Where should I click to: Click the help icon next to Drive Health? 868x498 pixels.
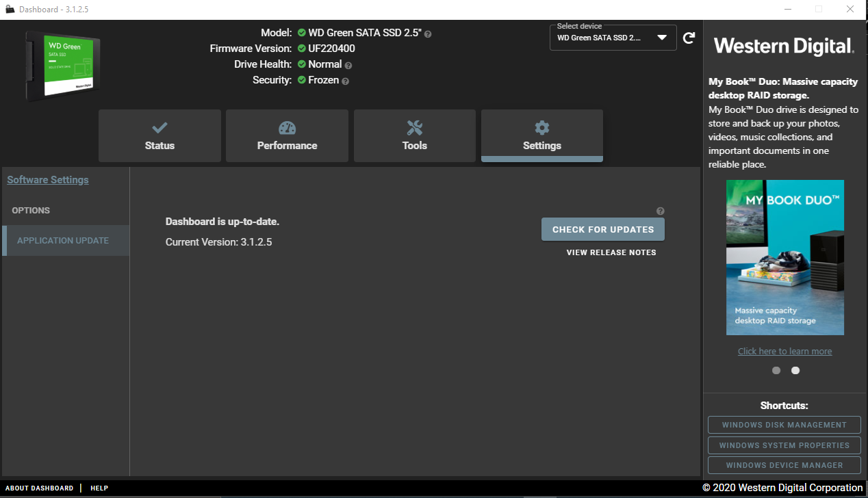[348, 66]
